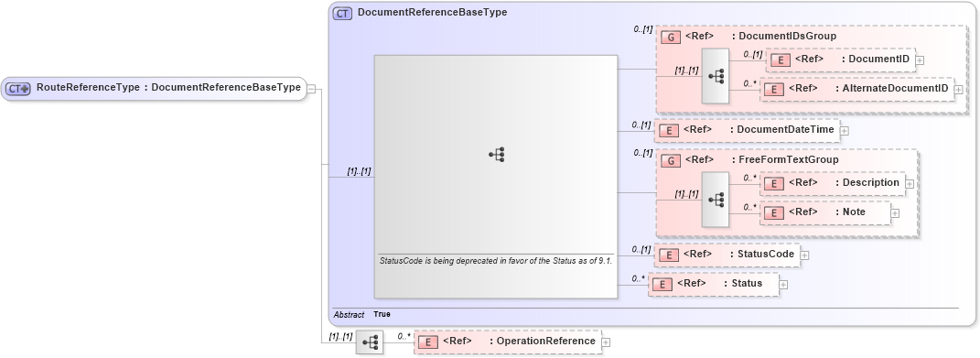The image size is (980, 358).
Task: Select the sequence icon inside FreeFormTextGroup
Action: [x=715, y=200]
